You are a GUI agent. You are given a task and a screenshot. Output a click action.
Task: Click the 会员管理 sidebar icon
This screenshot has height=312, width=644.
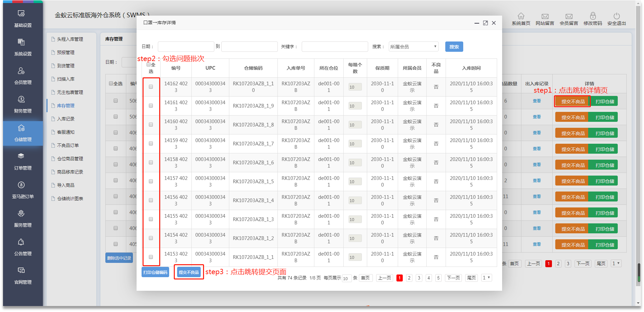21,71
